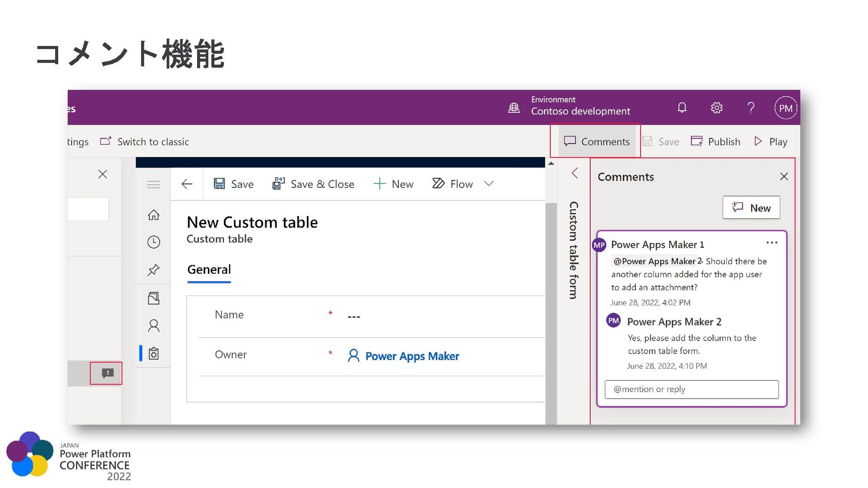Click the Owner field label
Screen dimensions: 868x488
tap(231, 355)
